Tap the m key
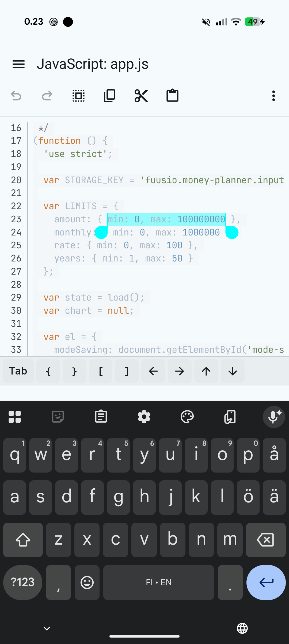Screen dimensions: 289x644 pos(230,540)
